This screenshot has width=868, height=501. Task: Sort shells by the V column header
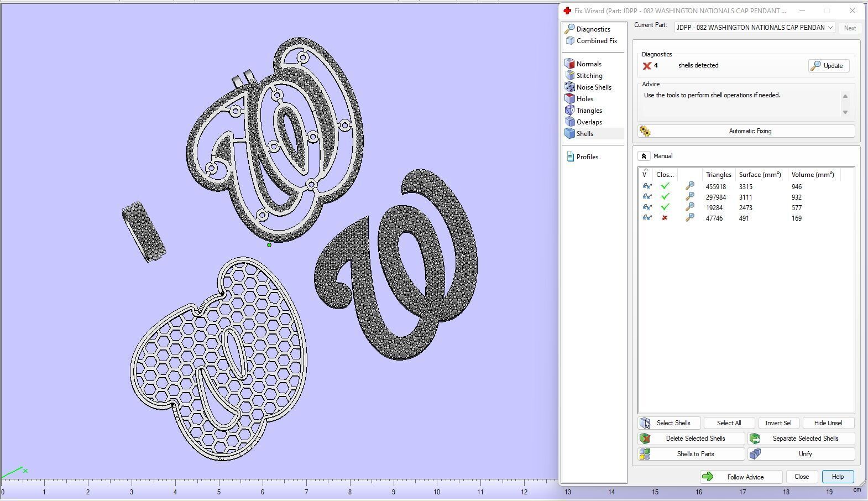(x=646, y=175)
